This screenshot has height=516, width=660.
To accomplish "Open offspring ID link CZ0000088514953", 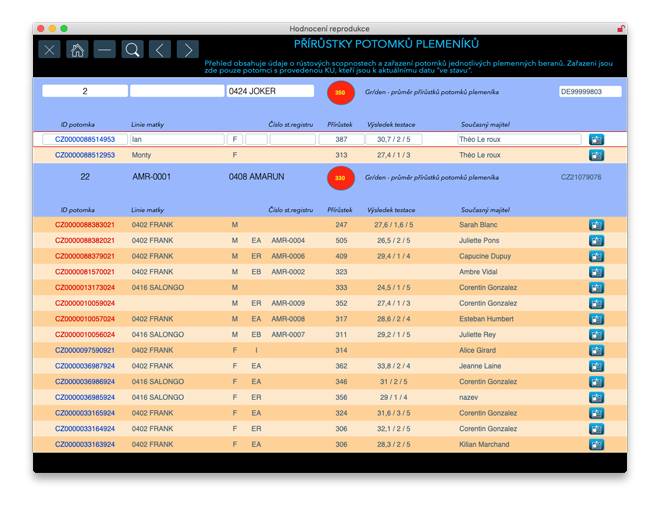I will pyautogui.click(x=84, y=139).
